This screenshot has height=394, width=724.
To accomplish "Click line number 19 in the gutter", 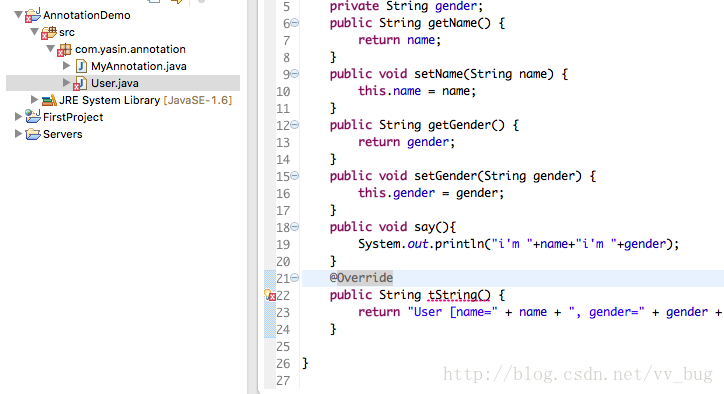I will (283, 244).
